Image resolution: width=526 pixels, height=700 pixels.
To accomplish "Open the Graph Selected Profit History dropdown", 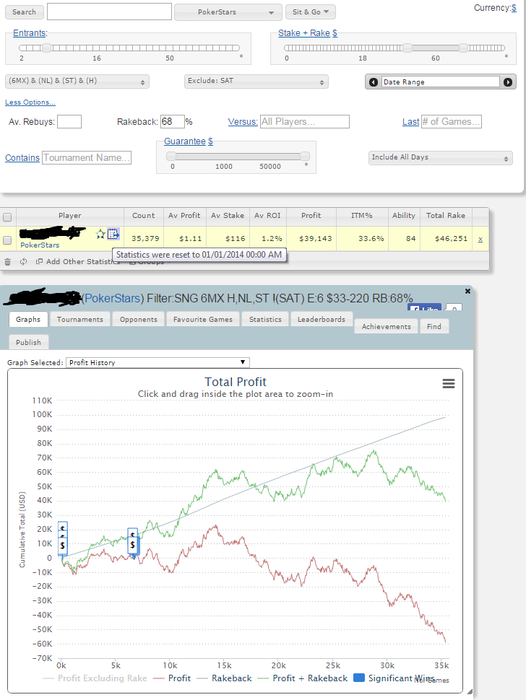I will pos(157,362).
